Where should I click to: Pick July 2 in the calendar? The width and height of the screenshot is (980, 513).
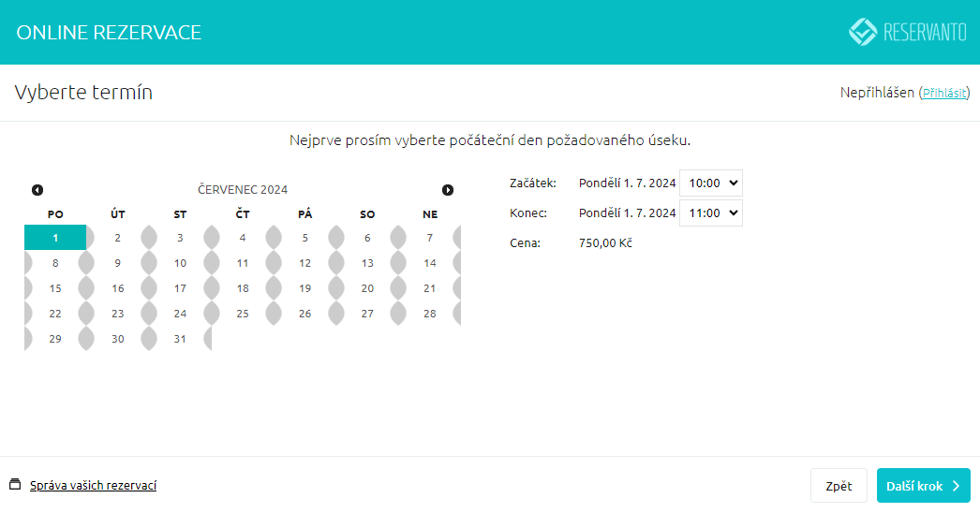tap(117, 238)
